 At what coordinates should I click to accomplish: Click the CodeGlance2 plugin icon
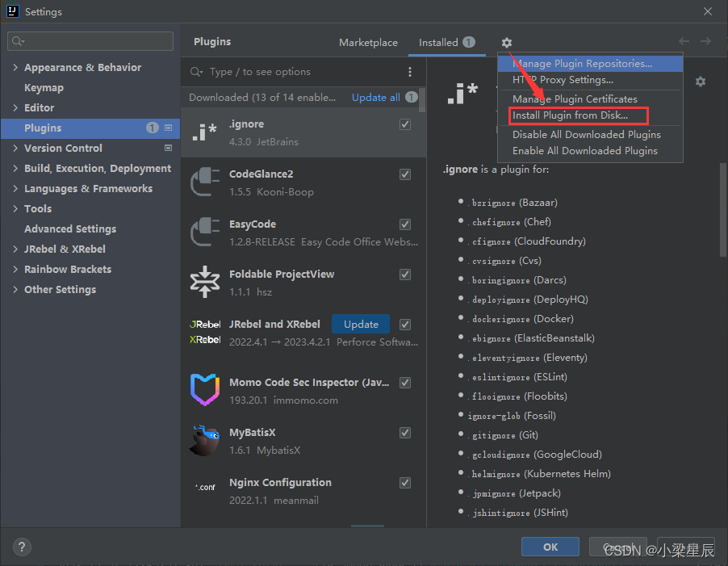(x=205, y=182)
